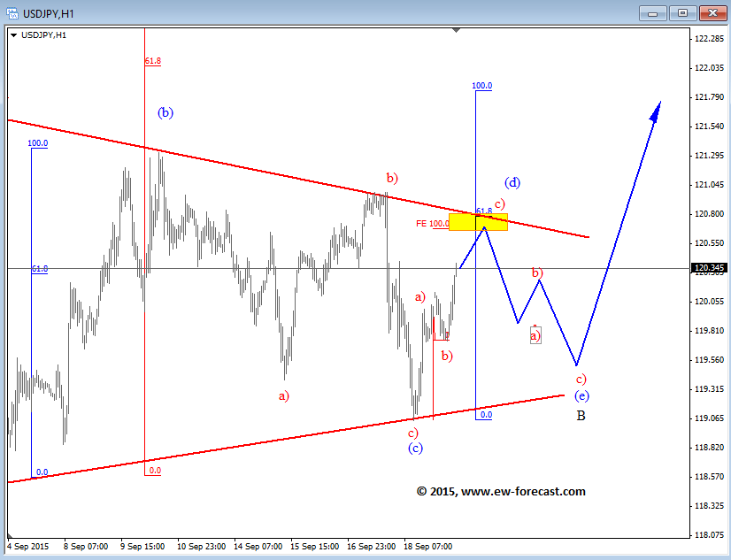Restore down the chart window
Viewport: 731px width, 560px height.
pos(682,12)
